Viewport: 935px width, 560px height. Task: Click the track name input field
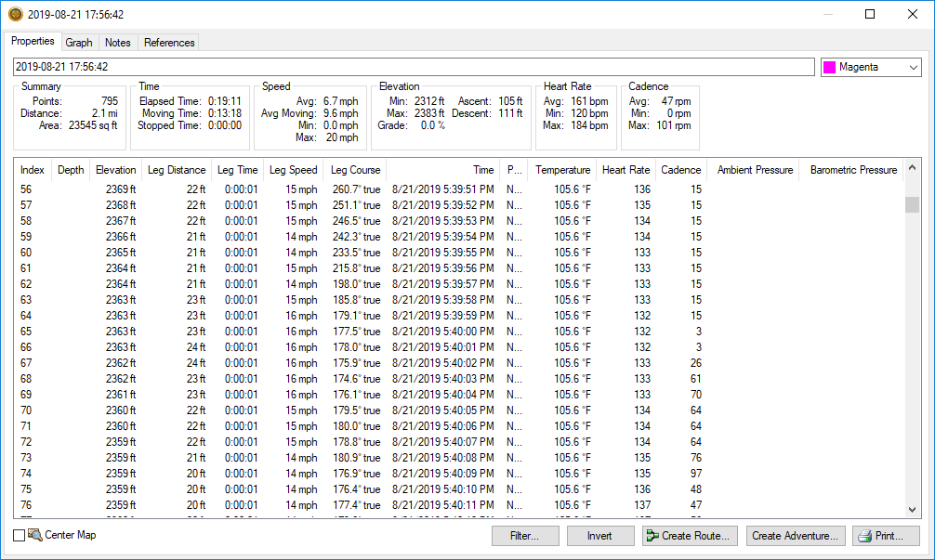point(414,67)
